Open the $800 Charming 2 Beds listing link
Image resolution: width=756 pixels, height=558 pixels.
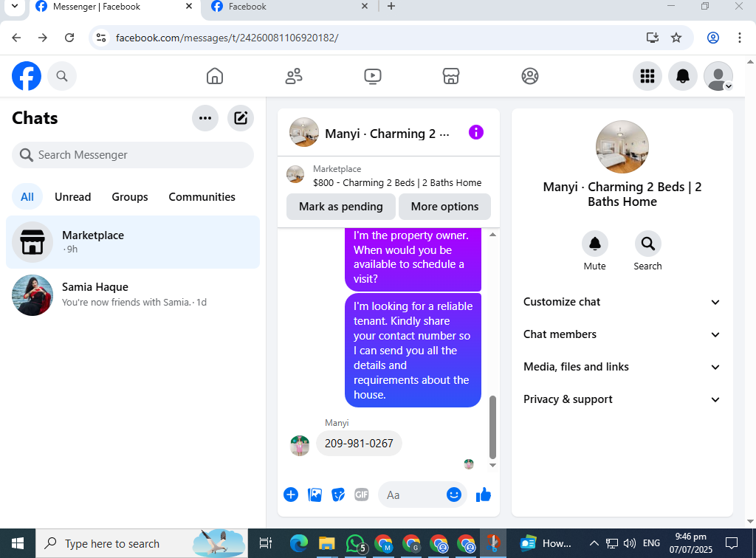click(396, 182)
